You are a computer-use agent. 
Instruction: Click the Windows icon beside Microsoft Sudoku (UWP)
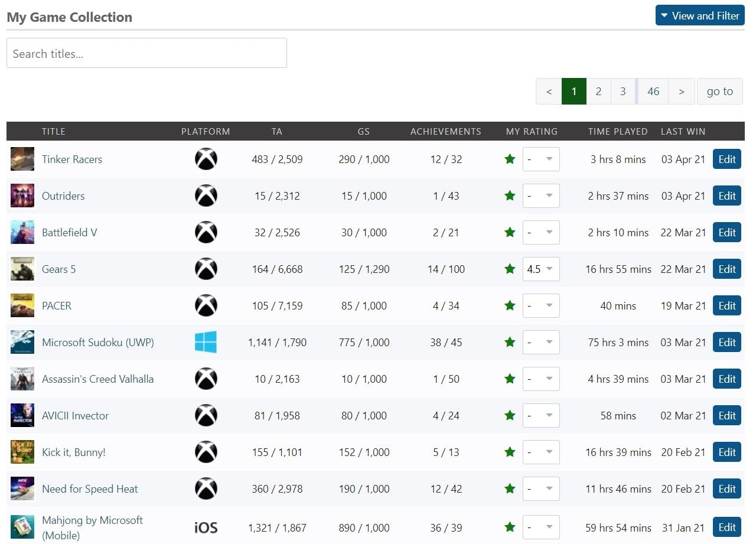tap(206, 342)
